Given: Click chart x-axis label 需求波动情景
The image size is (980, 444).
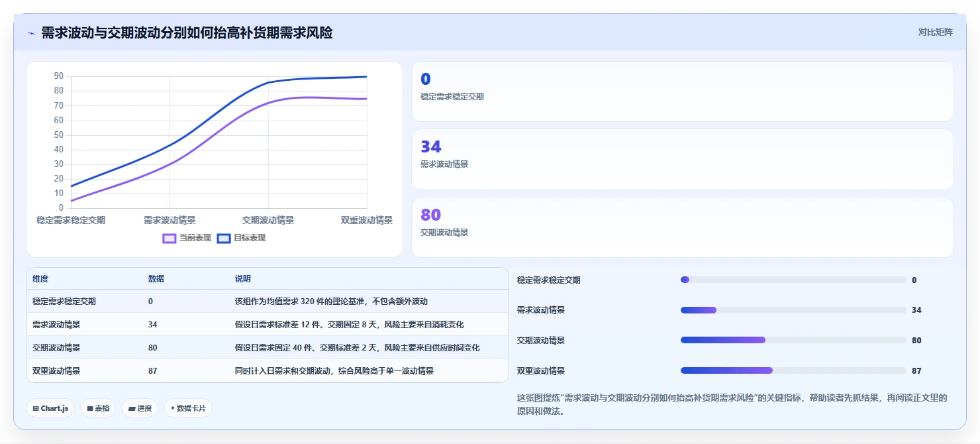Looking at the screenshot, I should point(170,220).
